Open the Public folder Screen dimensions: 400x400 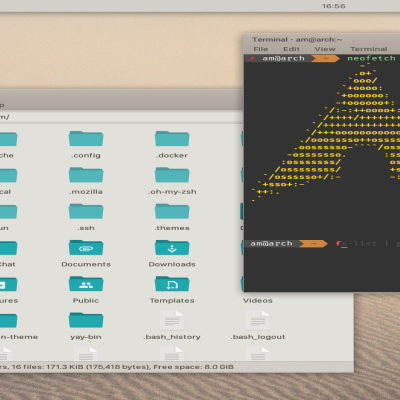coord(86,284)
